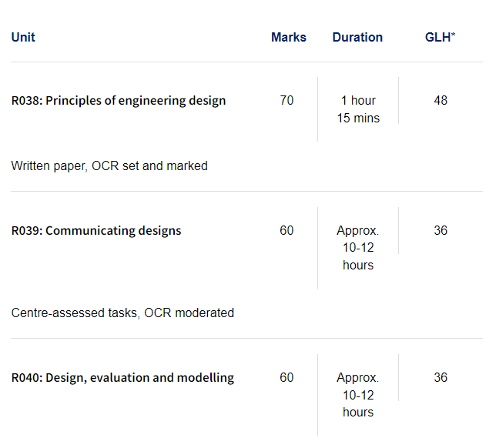Image resolution: width=489 pixels, height=448 pixels.
Task: Select R038: Principles of engineering design
Action: point(119,101)
